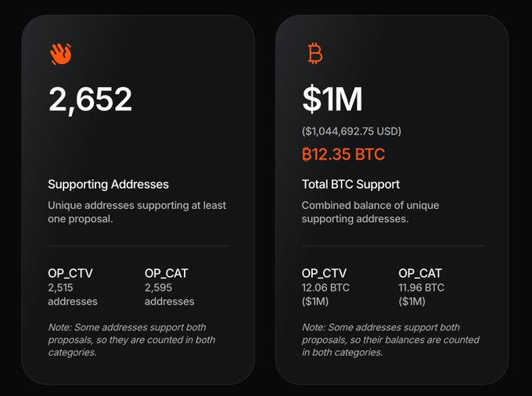Click the note in addresses card
The width and height of the screenshot is (532, 396).
131,340
